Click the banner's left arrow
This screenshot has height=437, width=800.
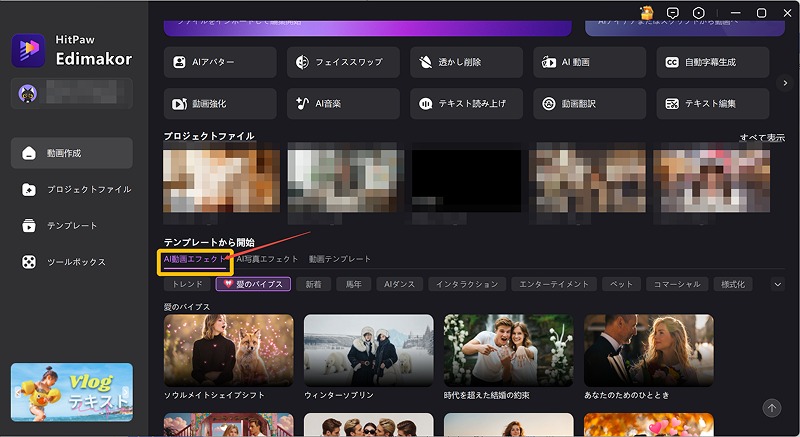[18, 392]
